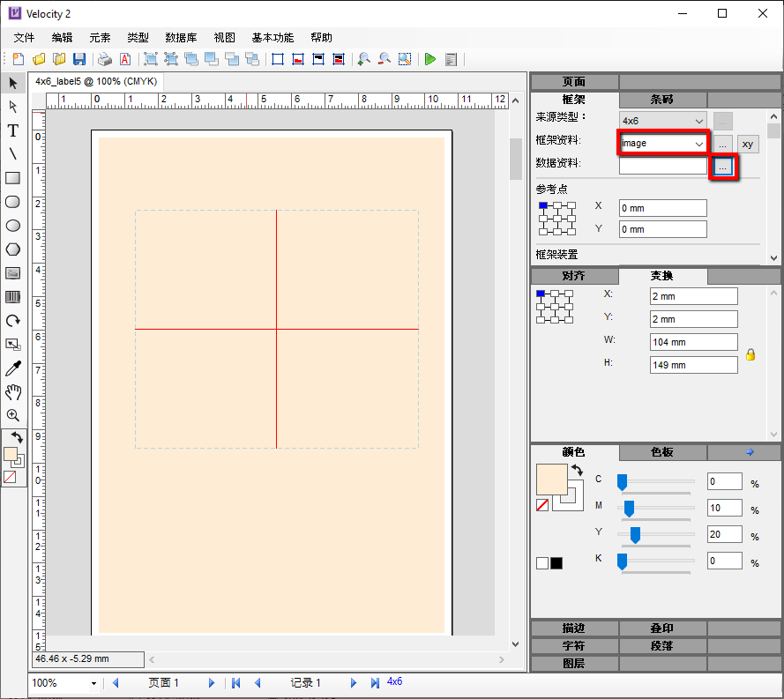Export to PDF icon
The width and height of the screenshot is (784, 699).
tap(125, 59)
